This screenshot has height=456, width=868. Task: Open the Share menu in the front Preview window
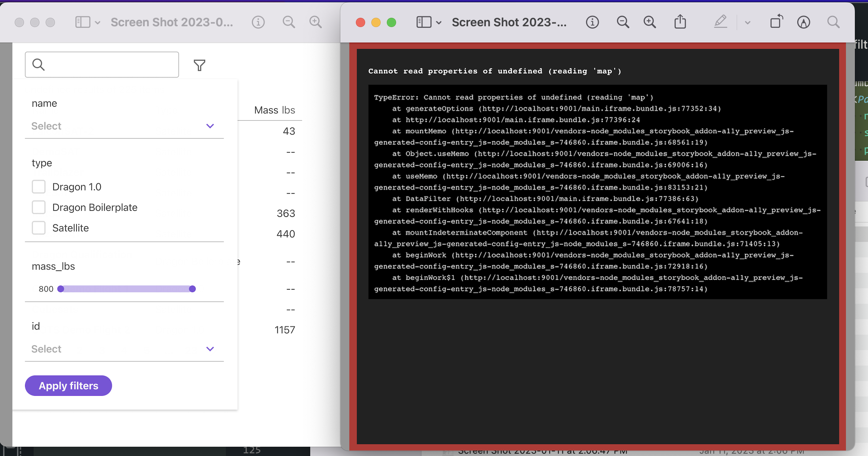click(x=680, y=22)
